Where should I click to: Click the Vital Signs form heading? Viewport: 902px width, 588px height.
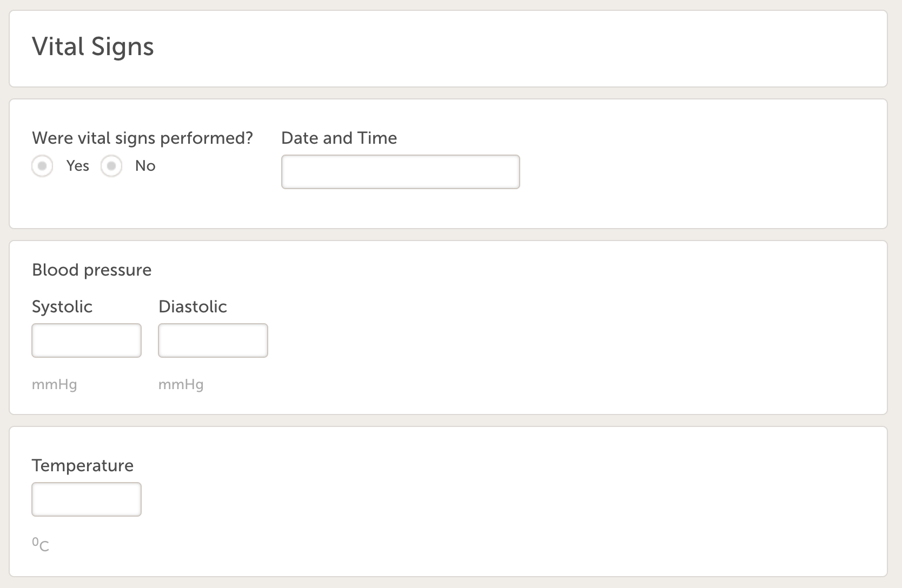point(93,46)
